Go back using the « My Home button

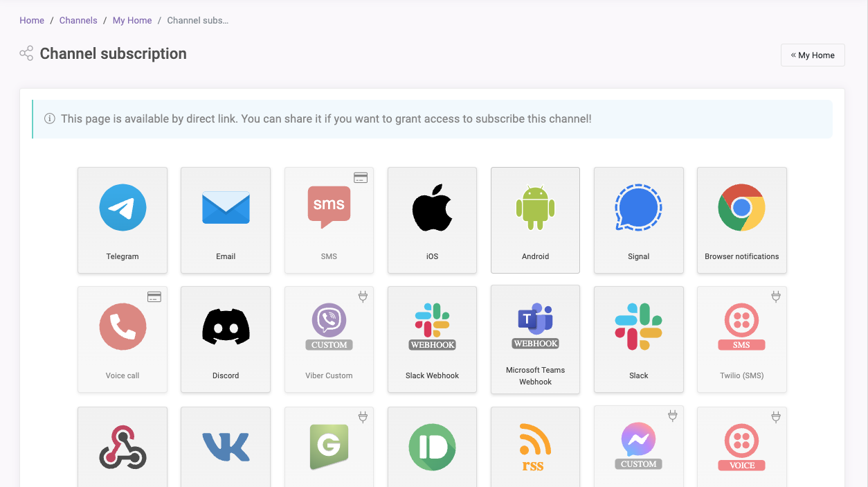pyautogui.click(x=813, y=55)
